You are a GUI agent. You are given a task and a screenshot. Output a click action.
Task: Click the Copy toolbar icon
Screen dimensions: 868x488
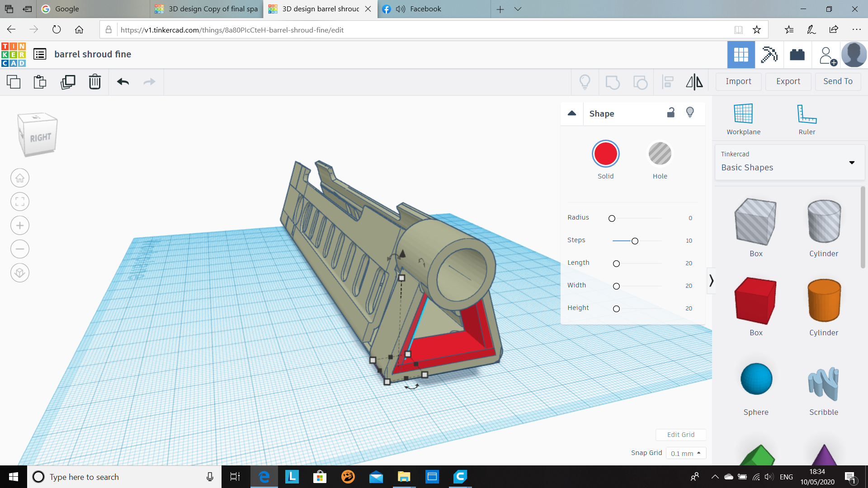[x=14, y=82]
